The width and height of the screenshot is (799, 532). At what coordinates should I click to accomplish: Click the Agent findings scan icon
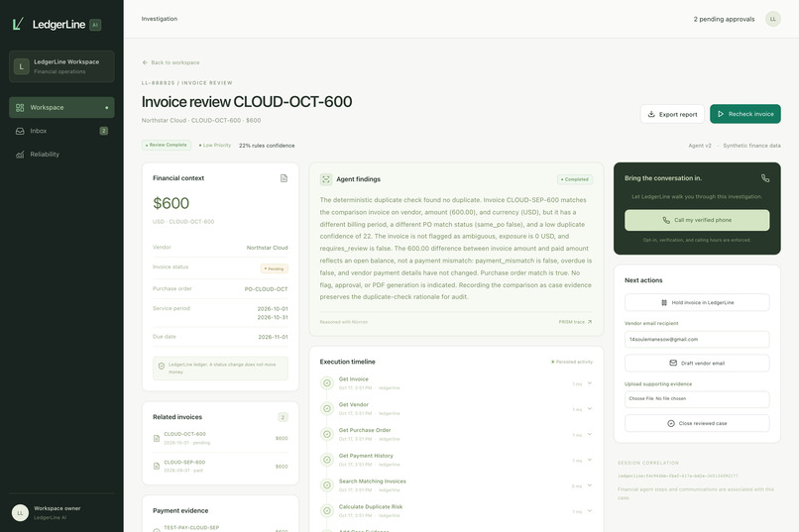coord(326,179)
